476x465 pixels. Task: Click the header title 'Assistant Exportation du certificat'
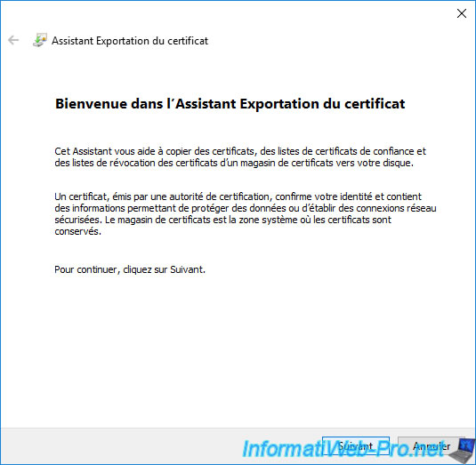tap(130, 41)
